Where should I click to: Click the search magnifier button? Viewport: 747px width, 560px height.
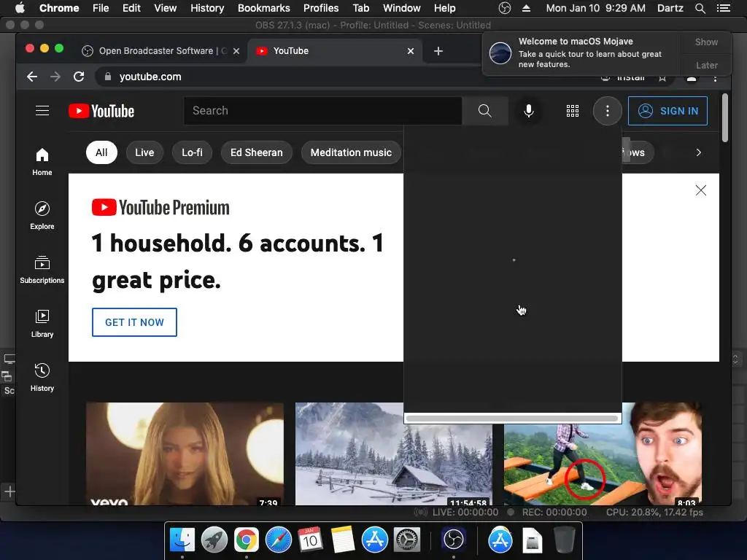pyautogui.click(x=484, y=111)
